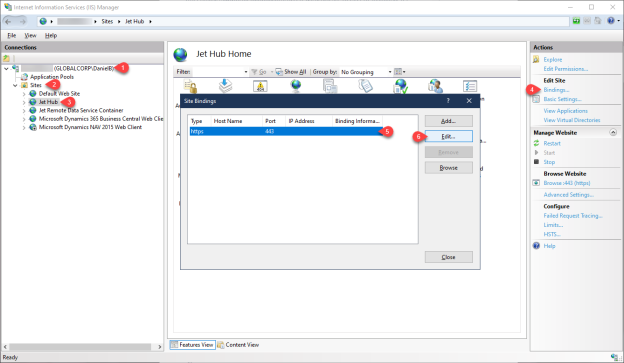Click the Browse :443 (https) icon
The image size is (624, 363).
tap(536, 183)
